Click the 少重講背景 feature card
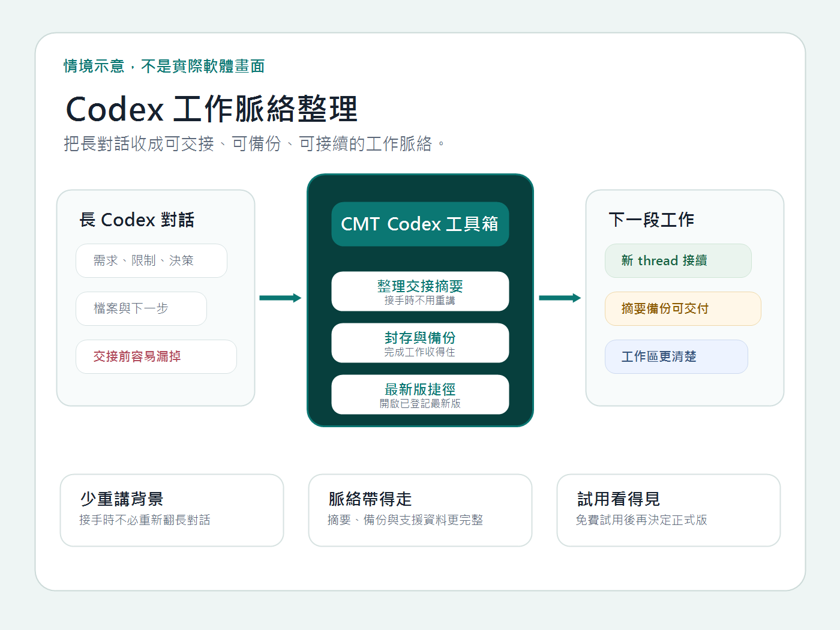This screenshot has height=630, width=840. [172, 510]
